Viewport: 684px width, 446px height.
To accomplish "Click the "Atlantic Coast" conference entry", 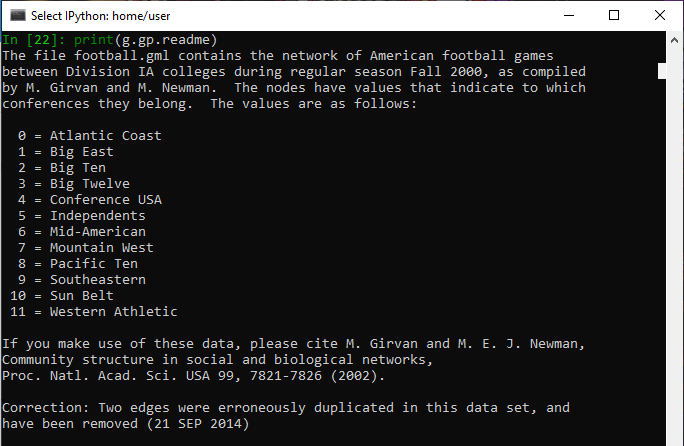I will click(x=105, y=136).
